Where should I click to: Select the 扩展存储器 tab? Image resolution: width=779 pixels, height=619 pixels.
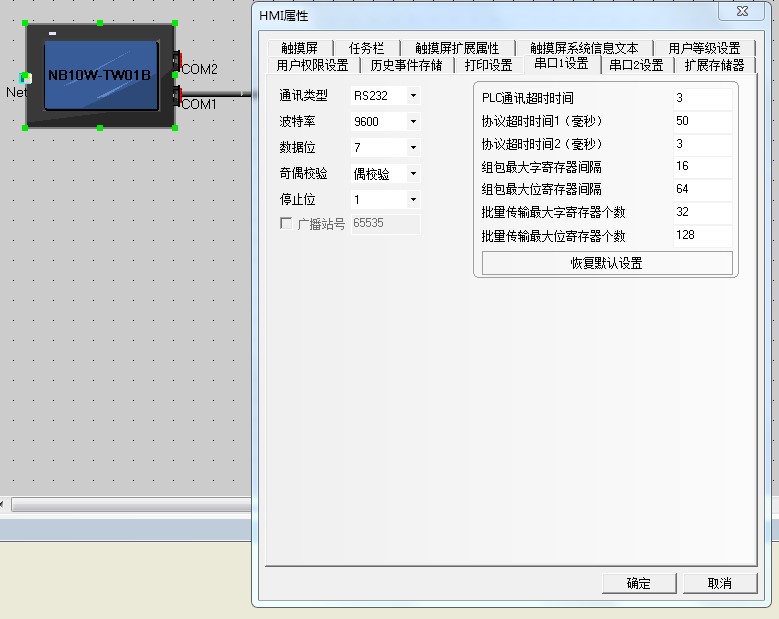click(x=714, y=65)
